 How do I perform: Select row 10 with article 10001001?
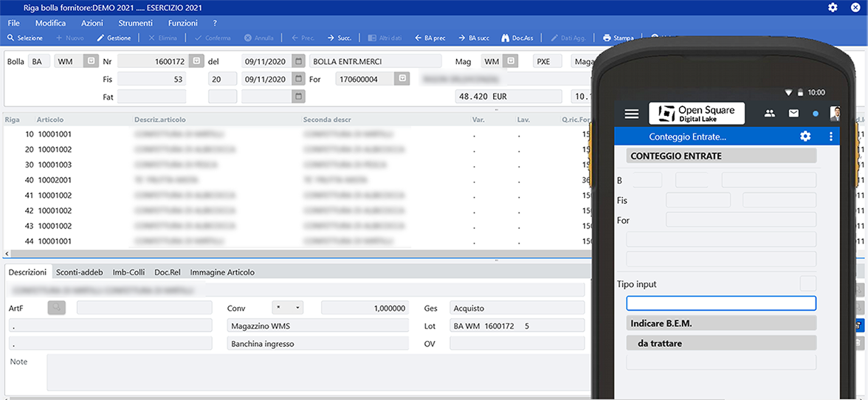(296, 134)
